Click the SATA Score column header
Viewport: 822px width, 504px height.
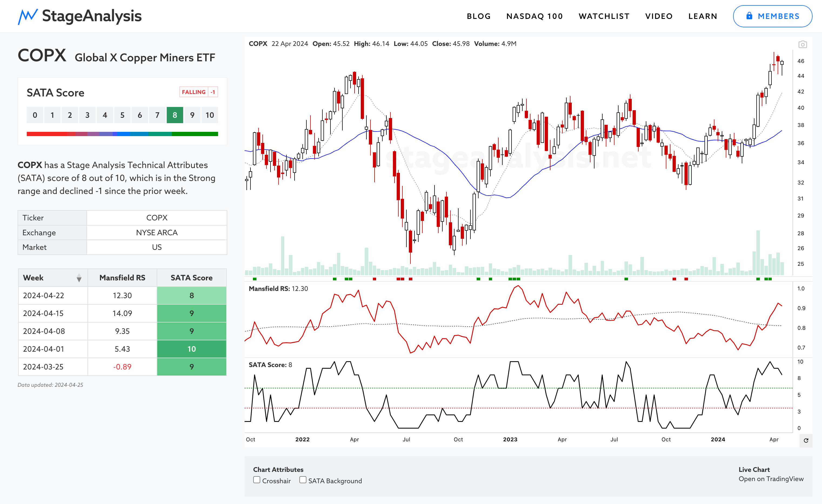tap(192, 278)
